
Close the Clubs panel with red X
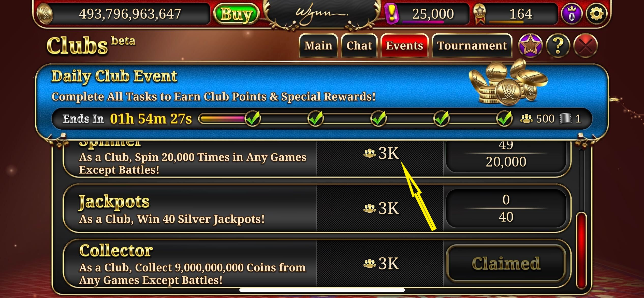[x=586, y=46]
